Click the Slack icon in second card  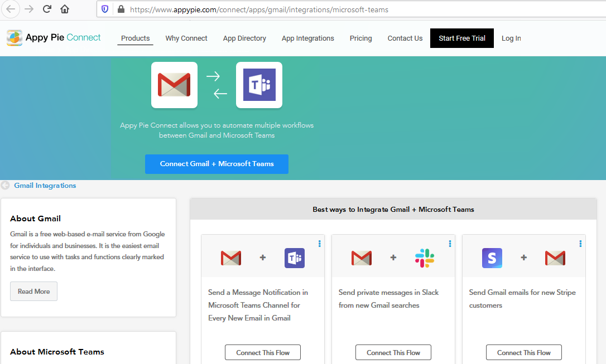[425, 258]
